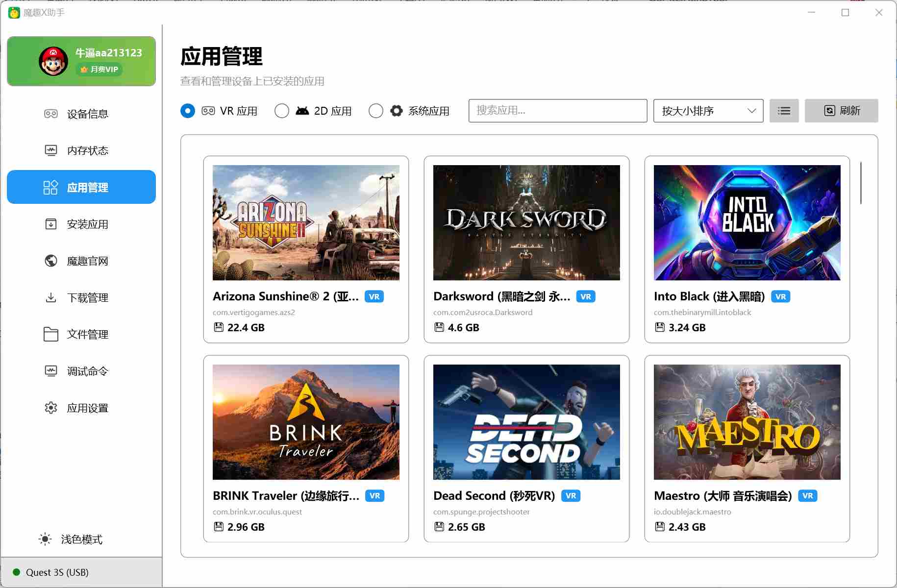This screenshot has height=588, width=897.
Task: Open the Arizona Sunshine 2 app card
Action: (305, 247)
